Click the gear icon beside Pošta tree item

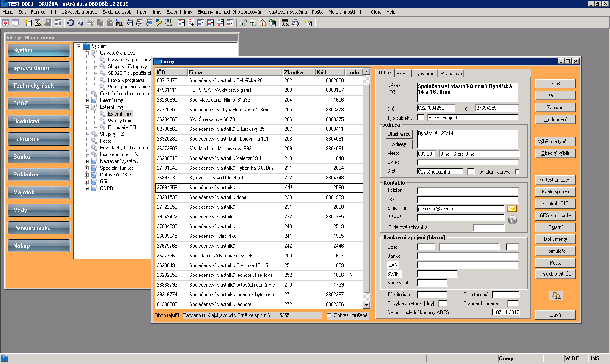[x=94, y=141]
